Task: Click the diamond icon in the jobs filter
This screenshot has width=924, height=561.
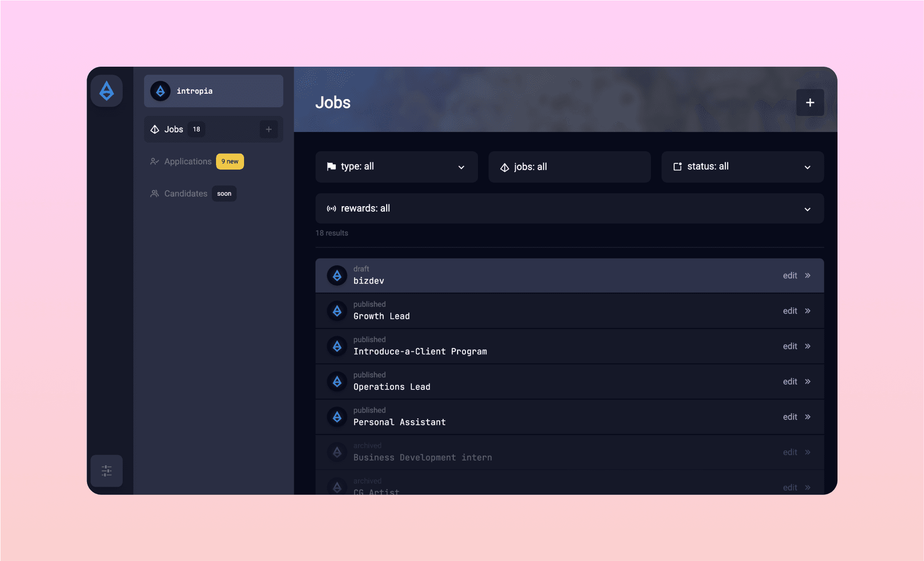Action: (505, 167)
